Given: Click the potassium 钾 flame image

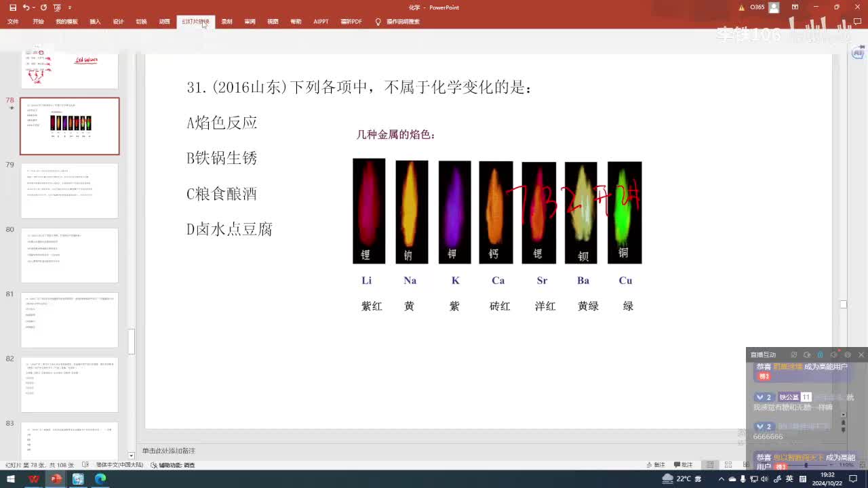Looking at the screenshot, I should click(454, 212).
